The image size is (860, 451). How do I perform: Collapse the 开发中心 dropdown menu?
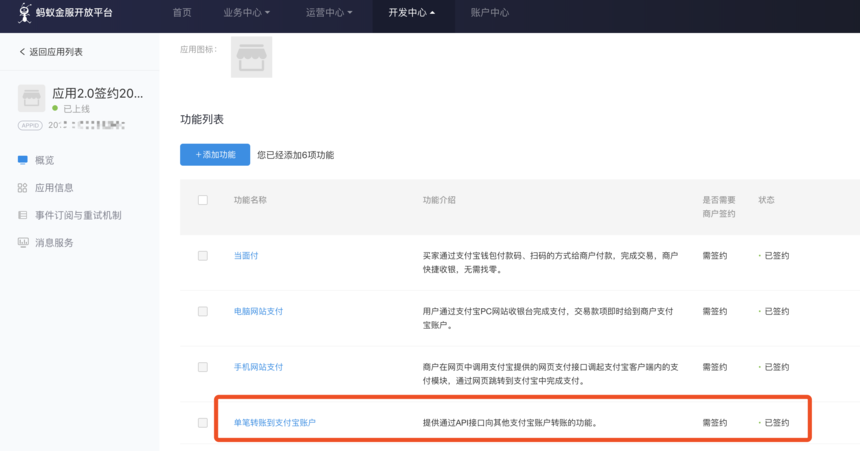coord(412,13)
